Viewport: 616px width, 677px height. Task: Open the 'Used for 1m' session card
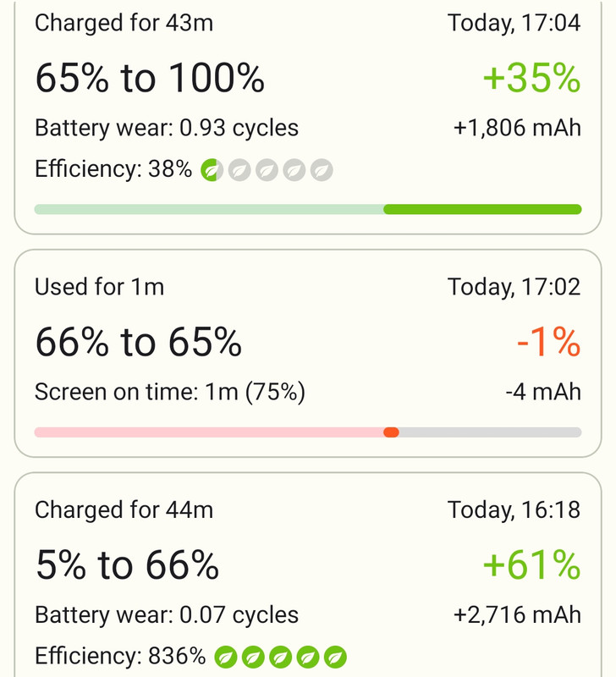(308, 353)
